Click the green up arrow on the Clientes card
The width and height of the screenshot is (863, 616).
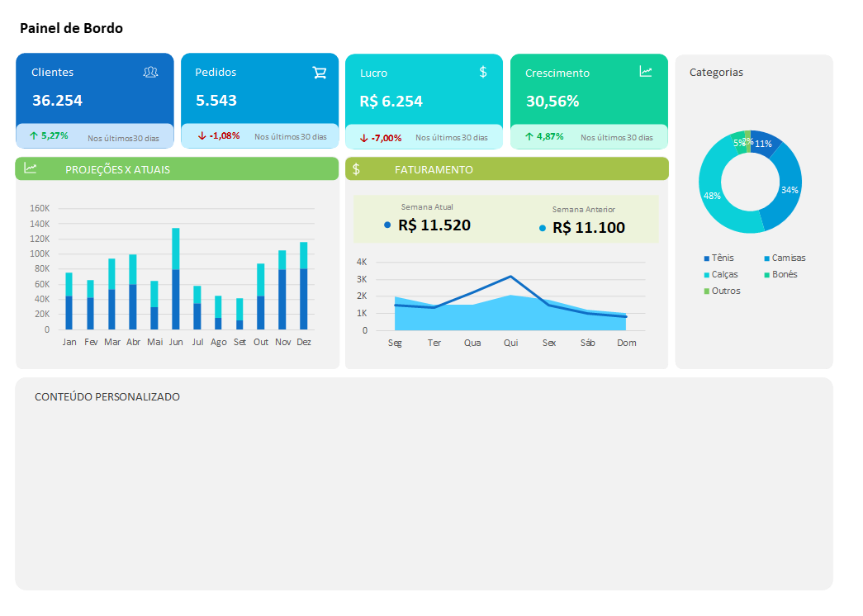pos(35,135)
